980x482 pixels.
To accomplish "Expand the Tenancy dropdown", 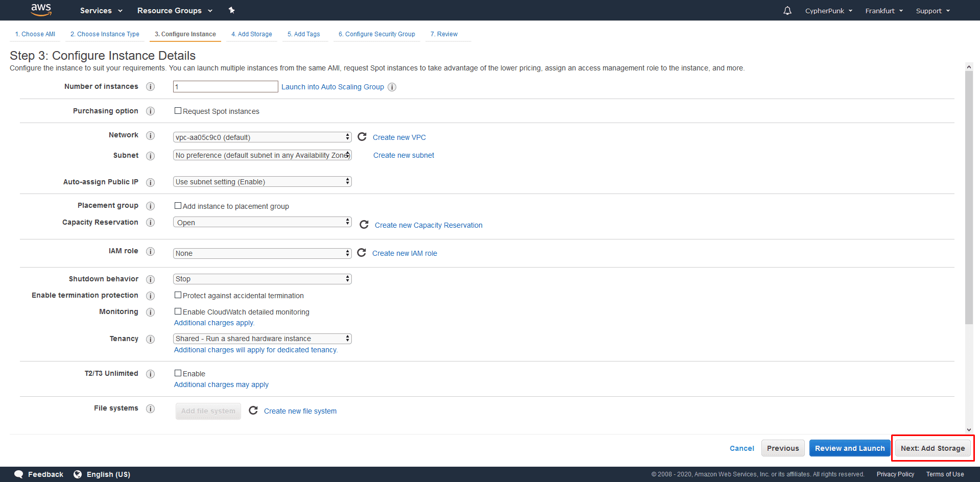I will (262, 339).
